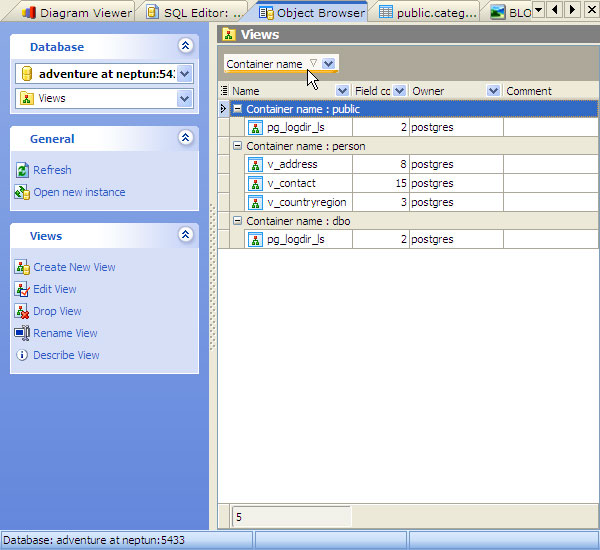Click status bar Database: adventure at neptun:5433
The height and width of the screenshot is (550, 600).
tap(126, 540)
